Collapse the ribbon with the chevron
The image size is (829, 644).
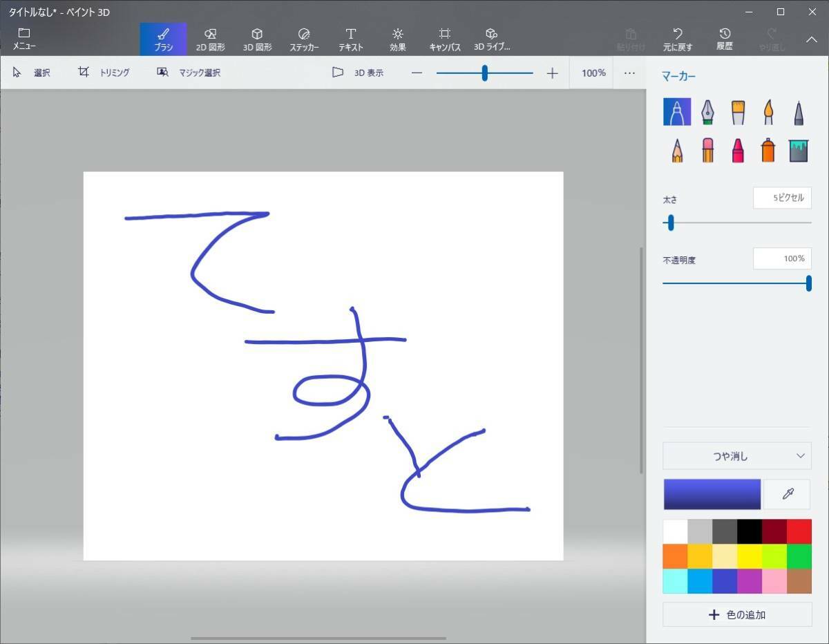point(812,39)
